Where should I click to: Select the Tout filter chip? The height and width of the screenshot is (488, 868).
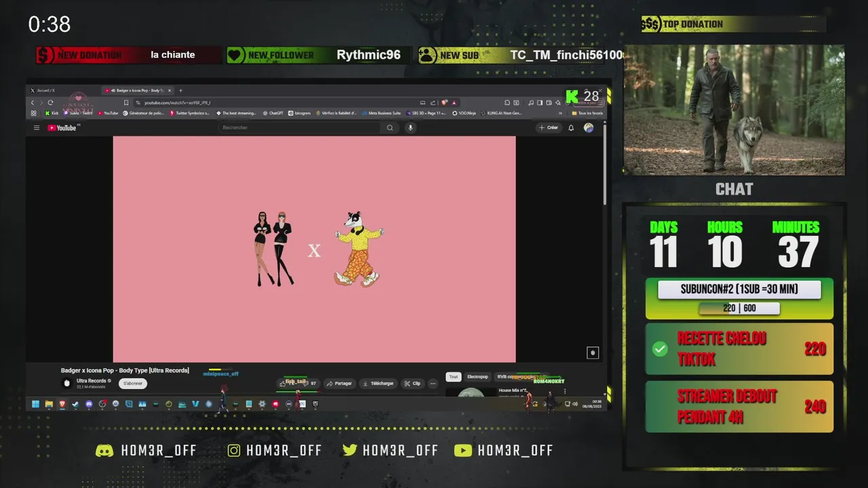(x=454, y=377)
